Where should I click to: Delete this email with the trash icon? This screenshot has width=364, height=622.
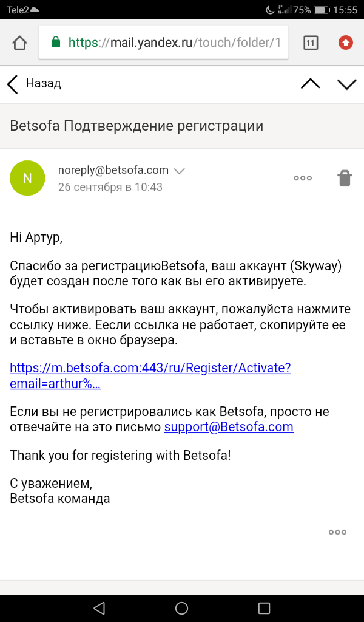tap(344, 178)
